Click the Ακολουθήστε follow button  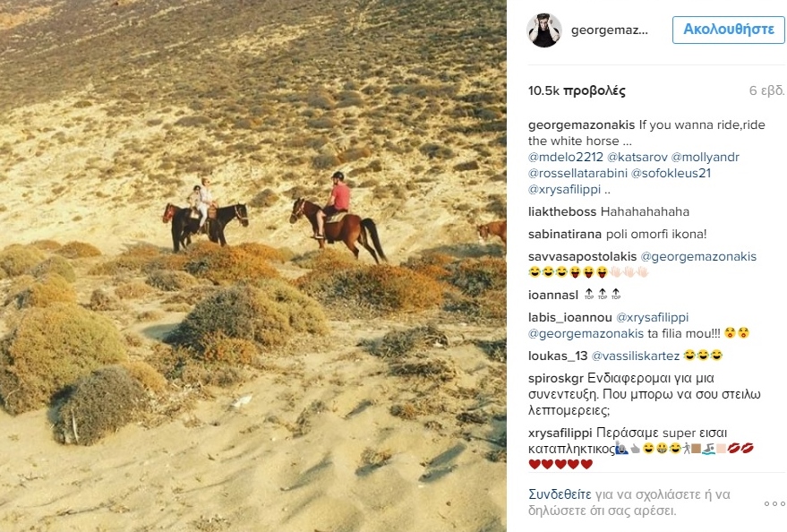click(729, 30)
